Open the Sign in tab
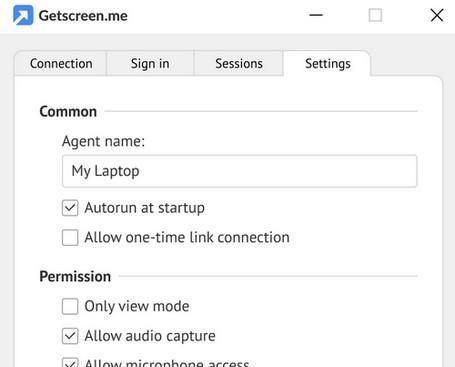Screen dimensions: 455x367 coord(150,63)
